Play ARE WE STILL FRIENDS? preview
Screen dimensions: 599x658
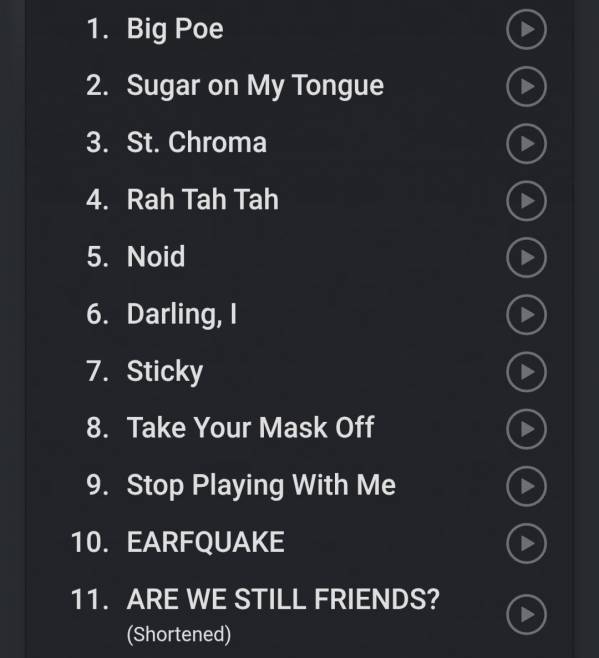click(526, 614)
